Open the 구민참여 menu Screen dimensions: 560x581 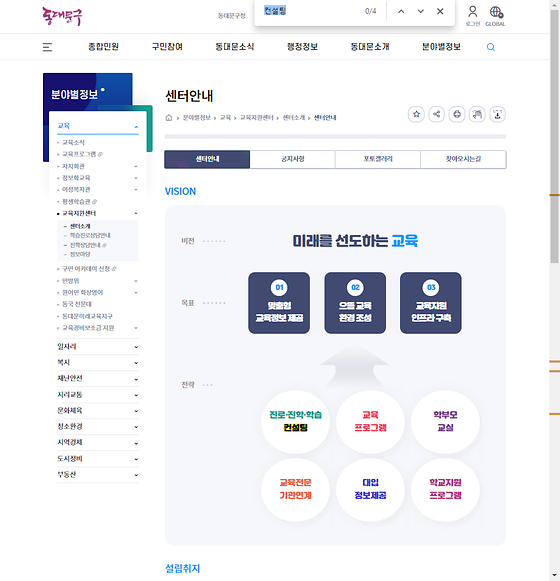tap(167, 47)
